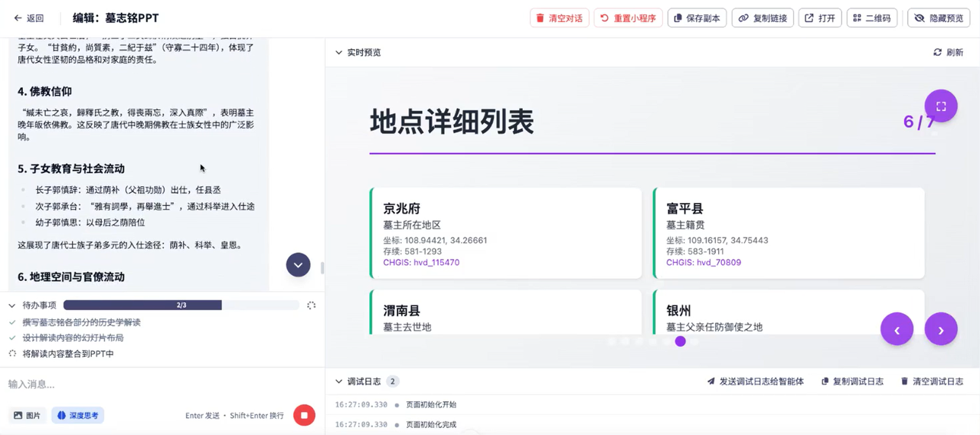Click bullet line 次子郭承台
This screenshot has height=435, width=980.
coord(145,206)
